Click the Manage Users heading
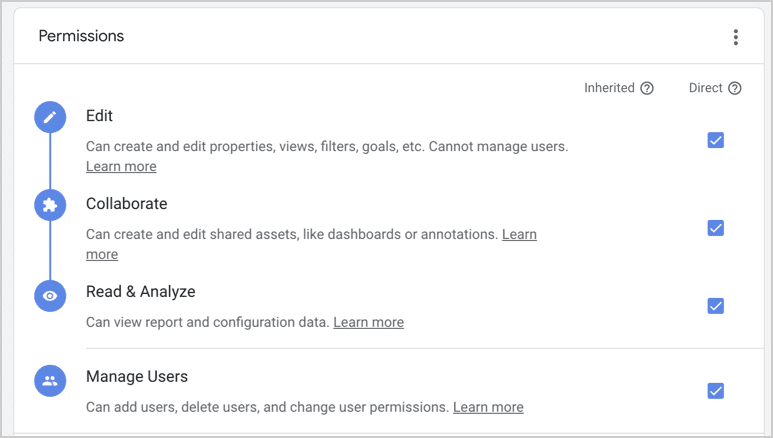The height and width of the screenshot is (438, 773). (137, 377)
